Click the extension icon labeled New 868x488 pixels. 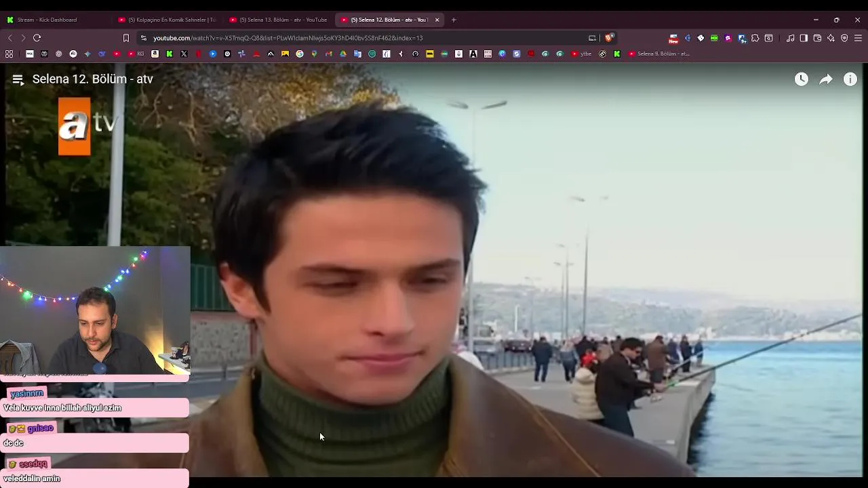(673, 39)
